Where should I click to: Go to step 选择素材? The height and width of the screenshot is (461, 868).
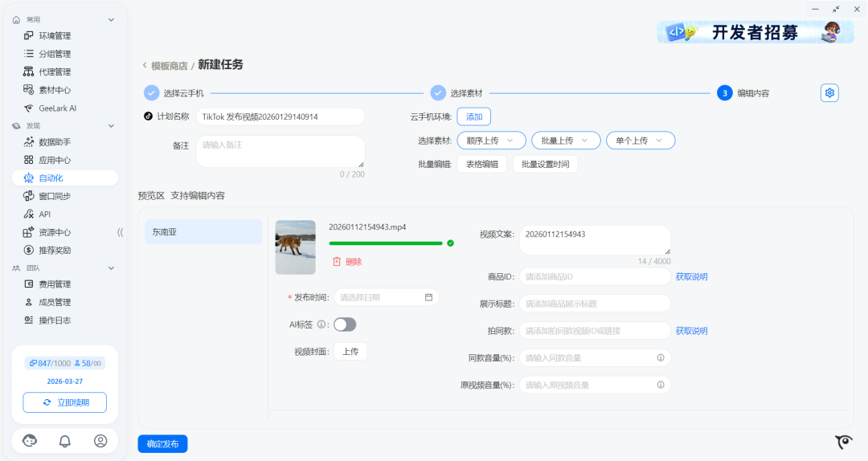tap(457, 93)
